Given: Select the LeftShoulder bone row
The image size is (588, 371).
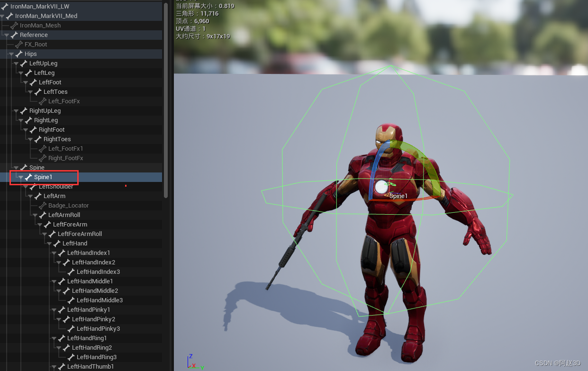Looking at the screenshot, I should point(81,187).
